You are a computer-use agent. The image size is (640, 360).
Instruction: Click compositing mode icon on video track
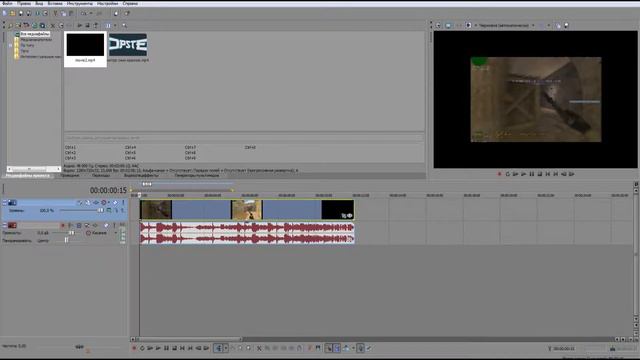point(109,210)
